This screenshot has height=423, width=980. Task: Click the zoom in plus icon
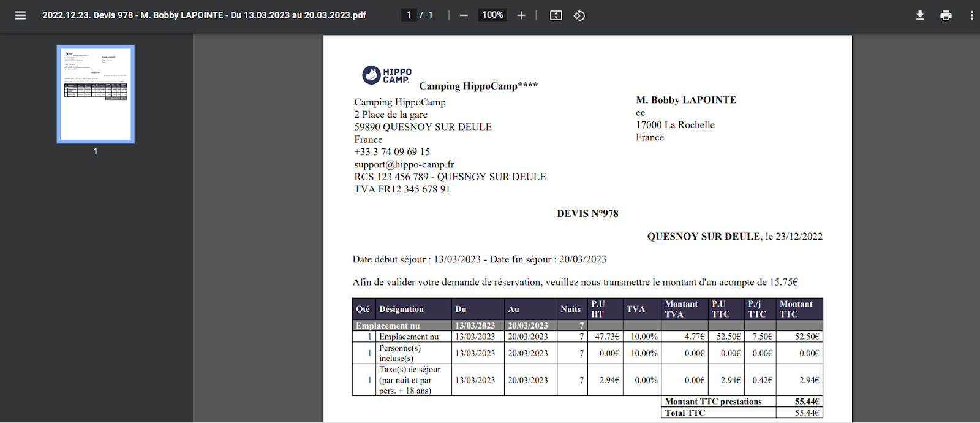pos(521,15)
